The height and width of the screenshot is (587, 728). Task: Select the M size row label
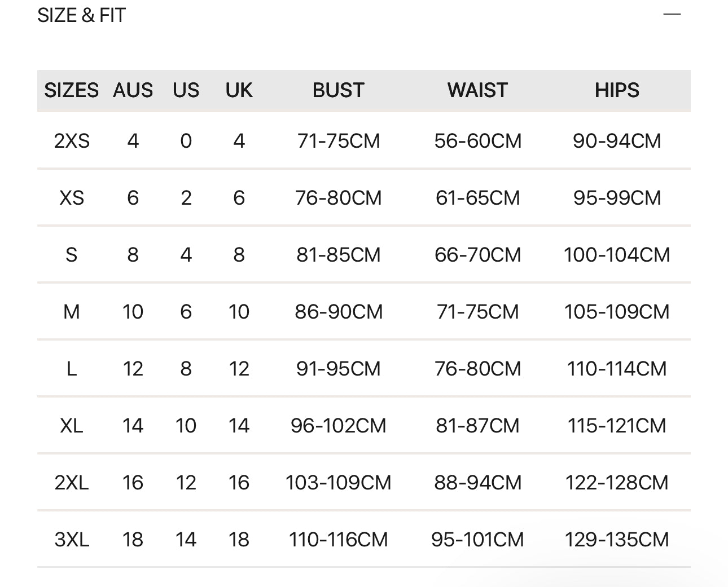tap(72, 312)
